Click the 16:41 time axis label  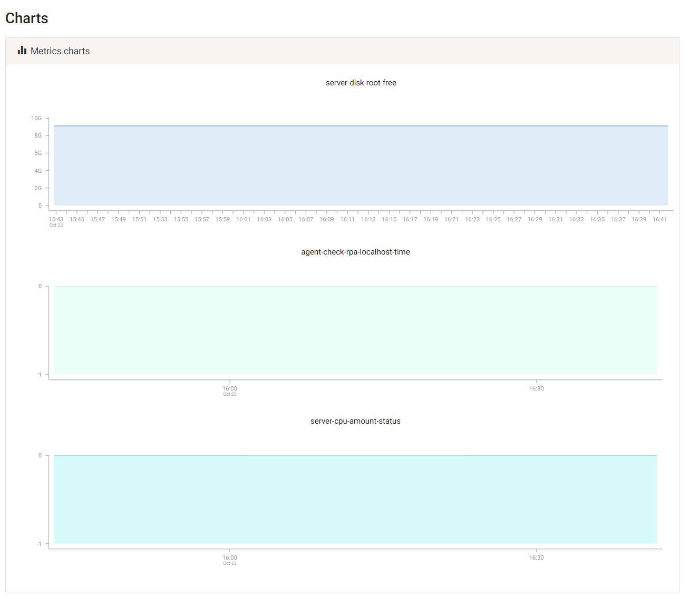click(x=660, y=219)
